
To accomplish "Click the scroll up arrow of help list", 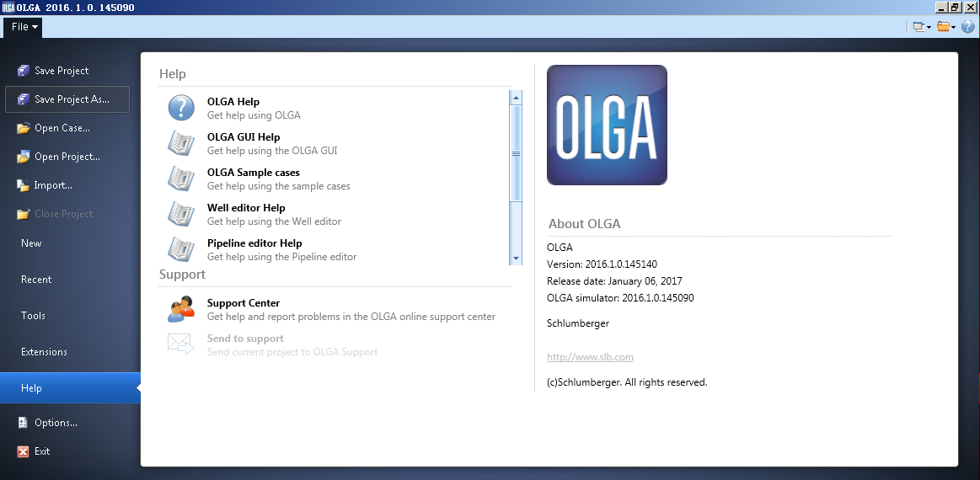I will point(517,98).
